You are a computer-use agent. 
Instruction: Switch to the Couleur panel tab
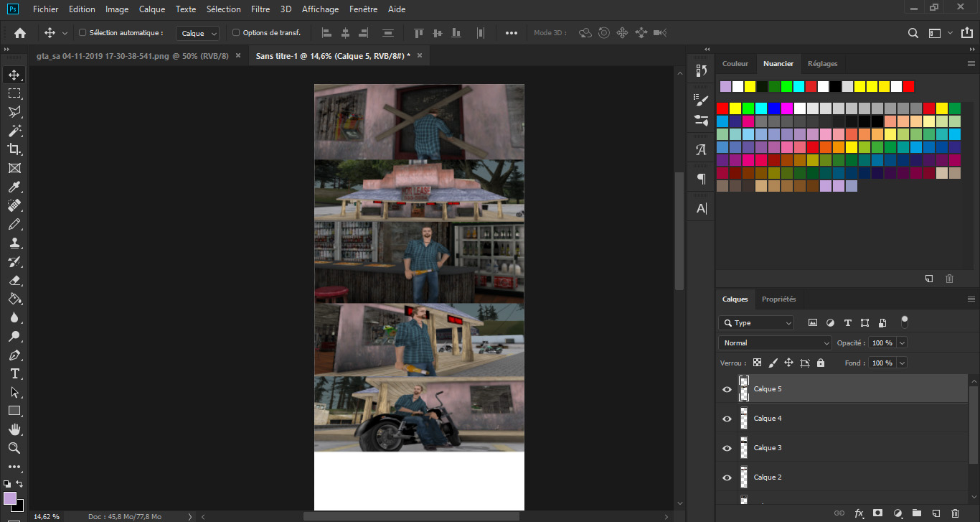tap(735, 63)
